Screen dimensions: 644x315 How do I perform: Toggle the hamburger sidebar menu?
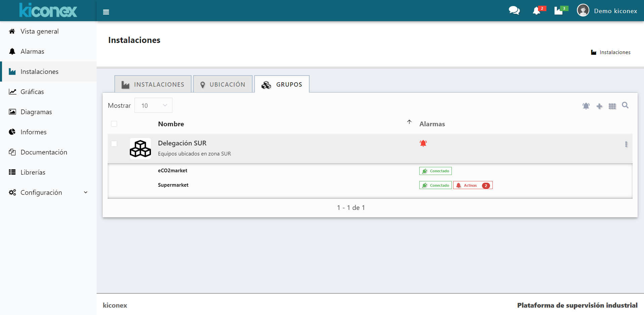click(x=106, y=12)
